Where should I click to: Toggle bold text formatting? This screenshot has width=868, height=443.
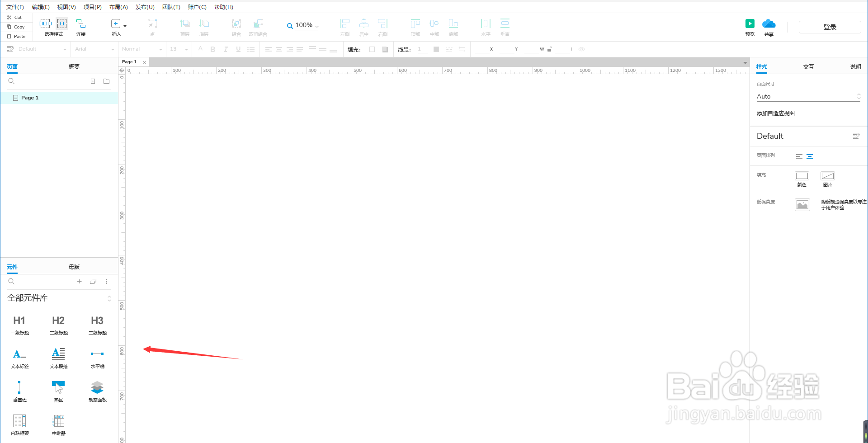(213, 49)
